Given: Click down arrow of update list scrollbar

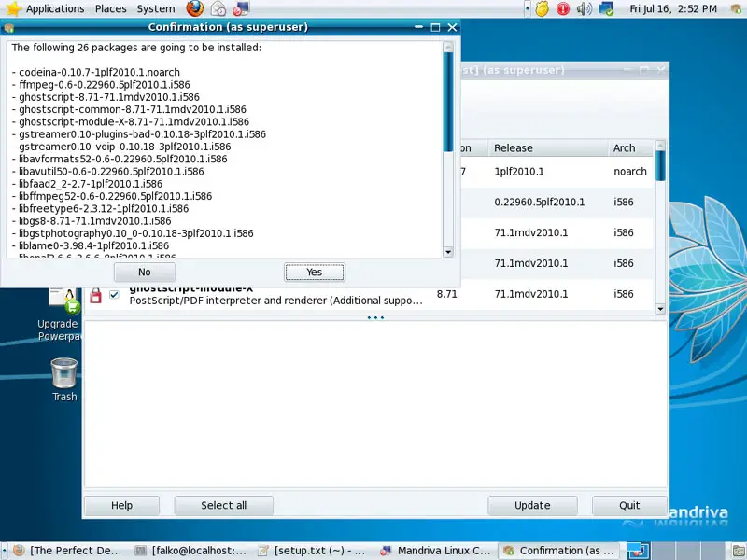Looking at the screenshot, I should pos(660,309).
